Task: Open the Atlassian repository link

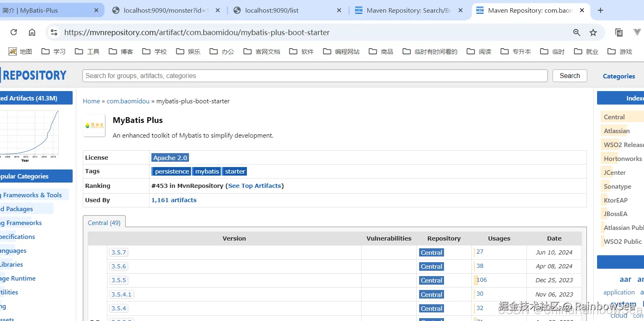Action: coord(617,131)
